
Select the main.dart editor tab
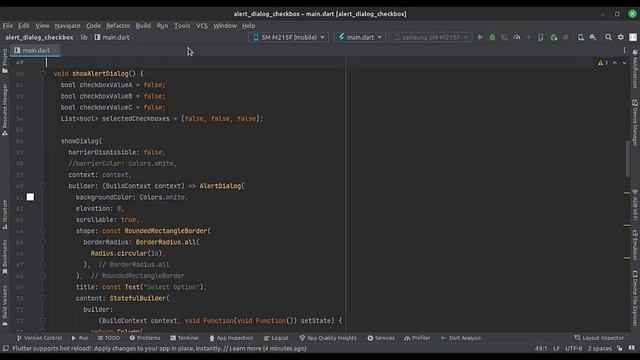[x=36, y=50]
